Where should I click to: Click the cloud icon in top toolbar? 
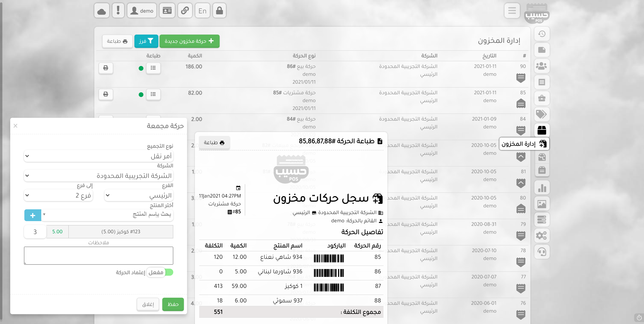tap(102, 11)
